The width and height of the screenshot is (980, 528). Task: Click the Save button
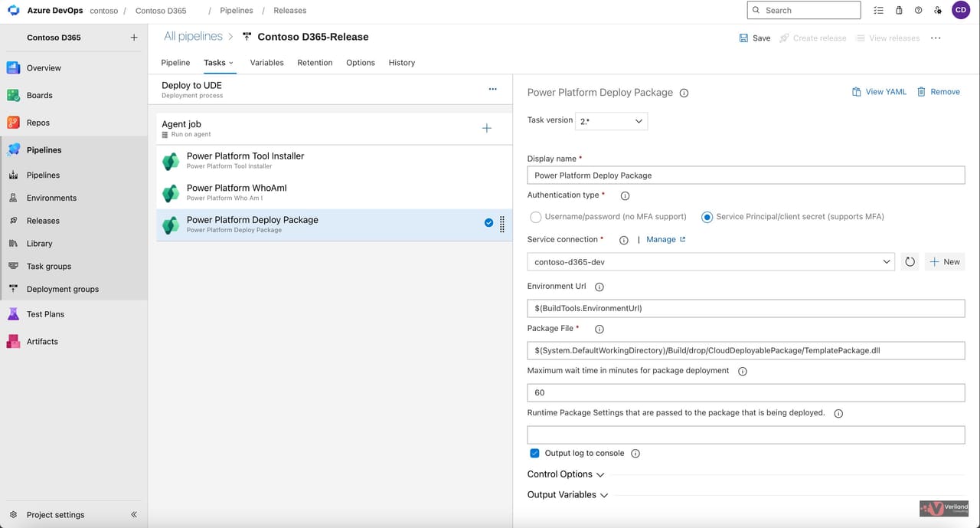755,38
